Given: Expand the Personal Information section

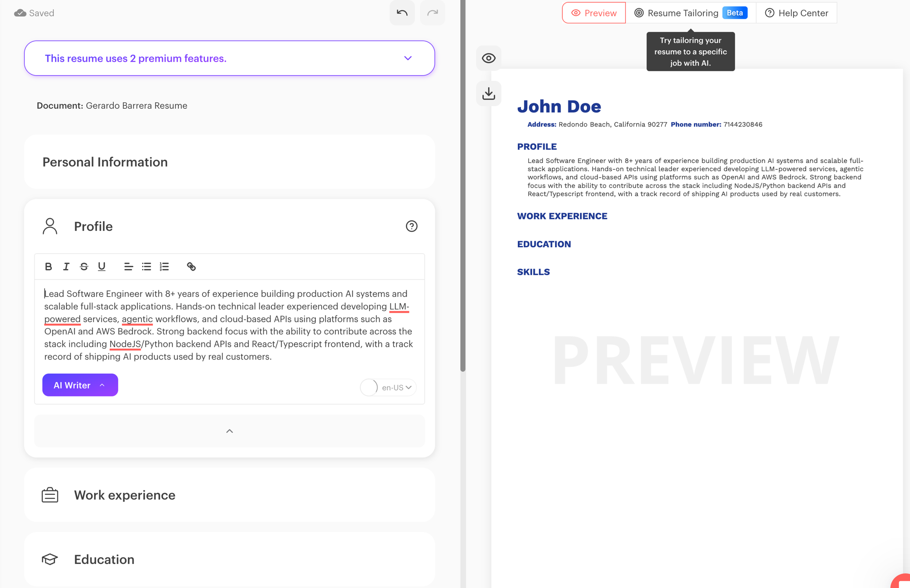Looking at the screenshot, I should pos(229,162).
